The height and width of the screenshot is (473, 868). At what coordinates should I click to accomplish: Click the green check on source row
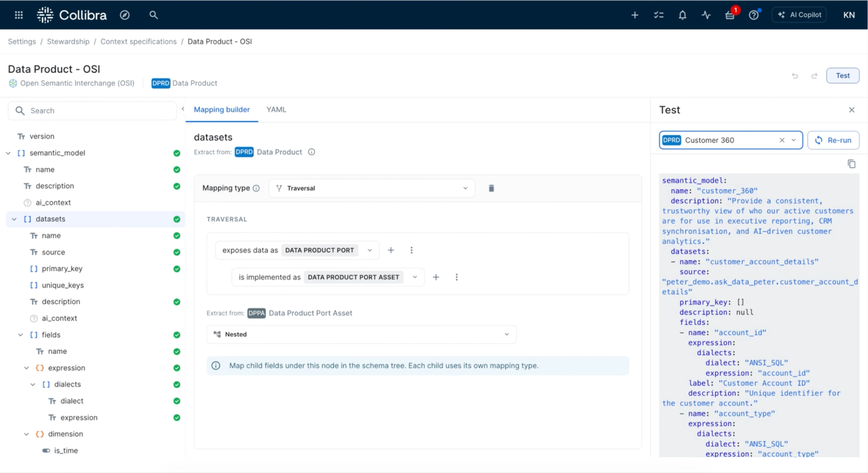[177, 252]
